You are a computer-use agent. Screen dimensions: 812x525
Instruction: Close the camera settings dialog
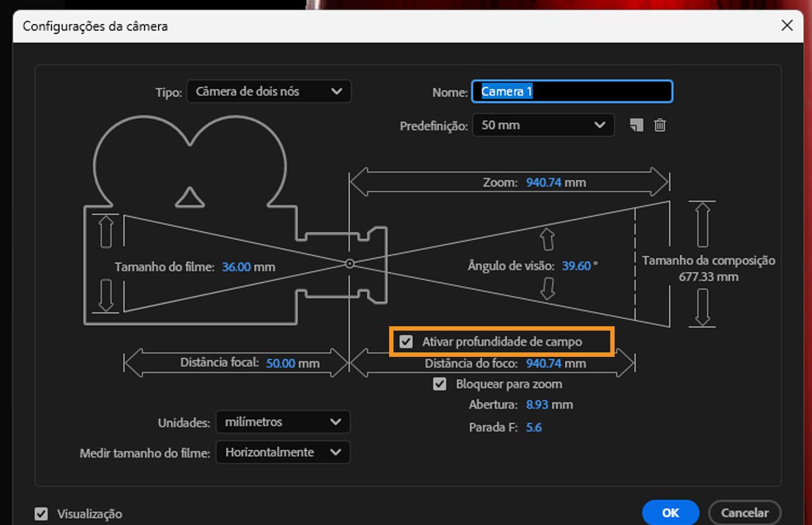point(787,26)
